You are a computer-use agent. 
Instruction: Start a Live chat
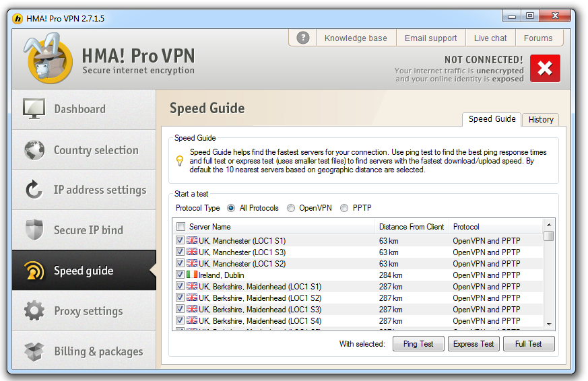click(x=490, y=38)
